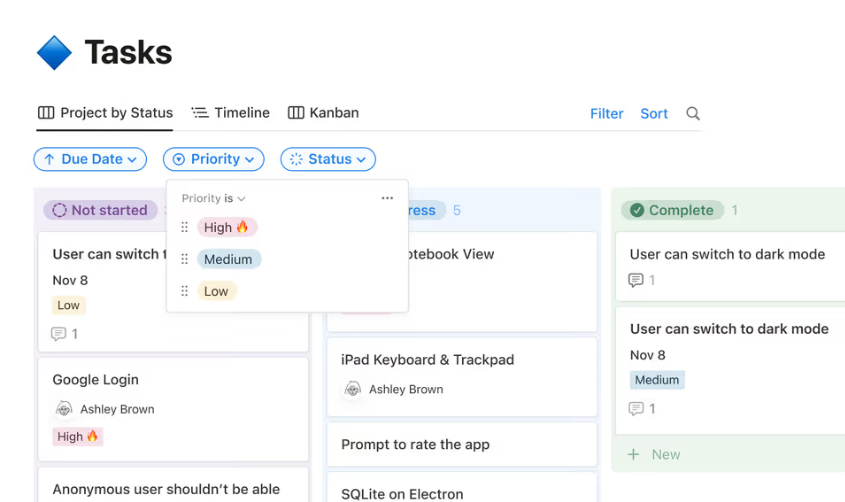Click the Tasks page title
Image resolution: width=845 pixels, height=502 pixels.
pos(128,53)
